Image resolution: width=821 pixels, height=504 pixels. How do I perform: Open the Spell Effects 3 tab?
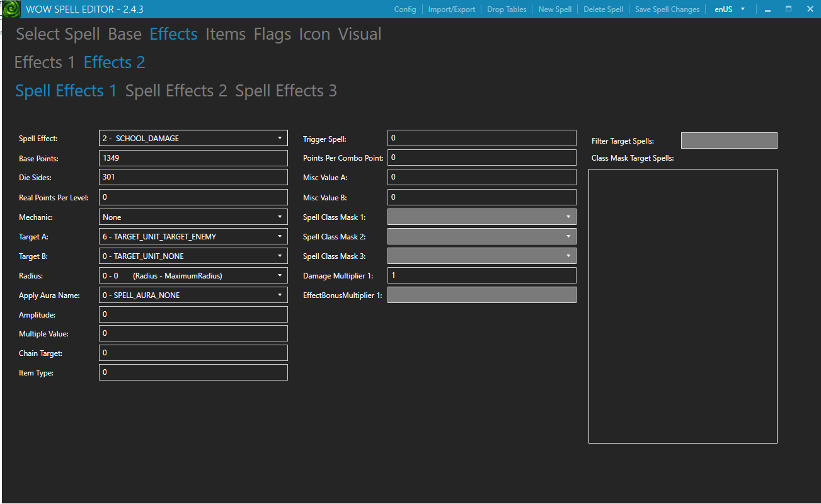pyautogui.click(x=285, y=90)
